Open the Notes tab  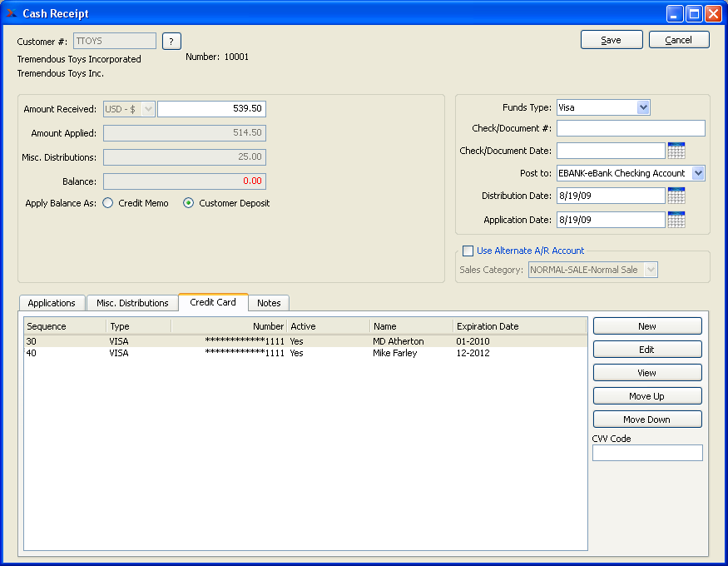point(269,303)
